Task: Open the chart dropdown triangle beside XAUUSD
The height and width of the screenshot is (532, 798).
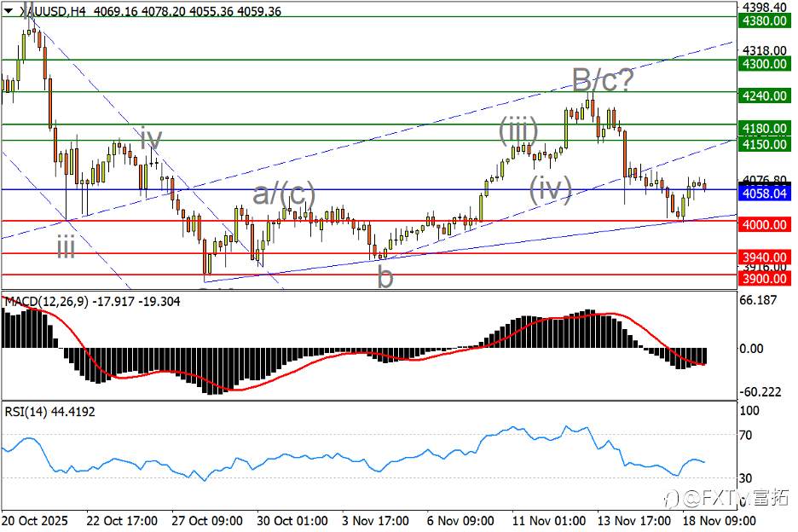Action: (9, 10)
